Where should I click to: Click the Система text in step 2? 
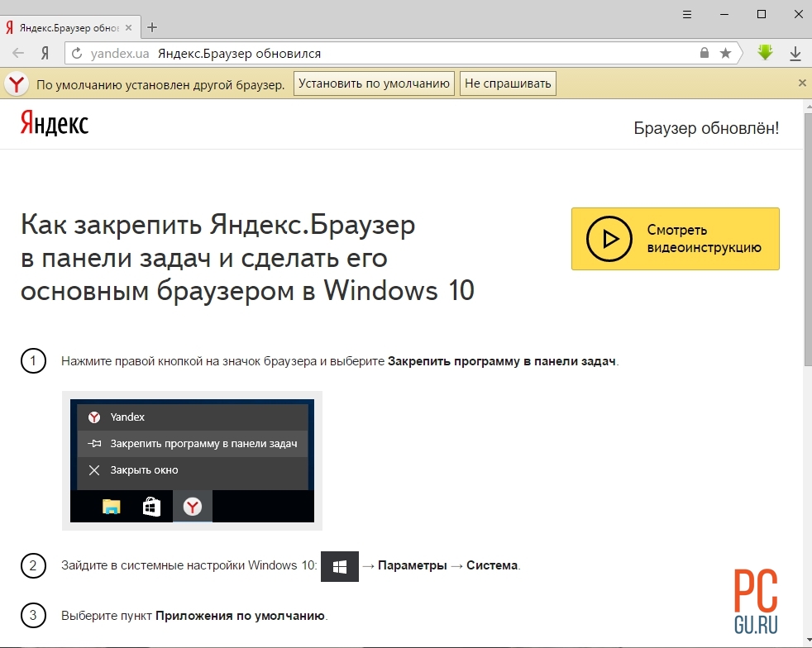492,565
